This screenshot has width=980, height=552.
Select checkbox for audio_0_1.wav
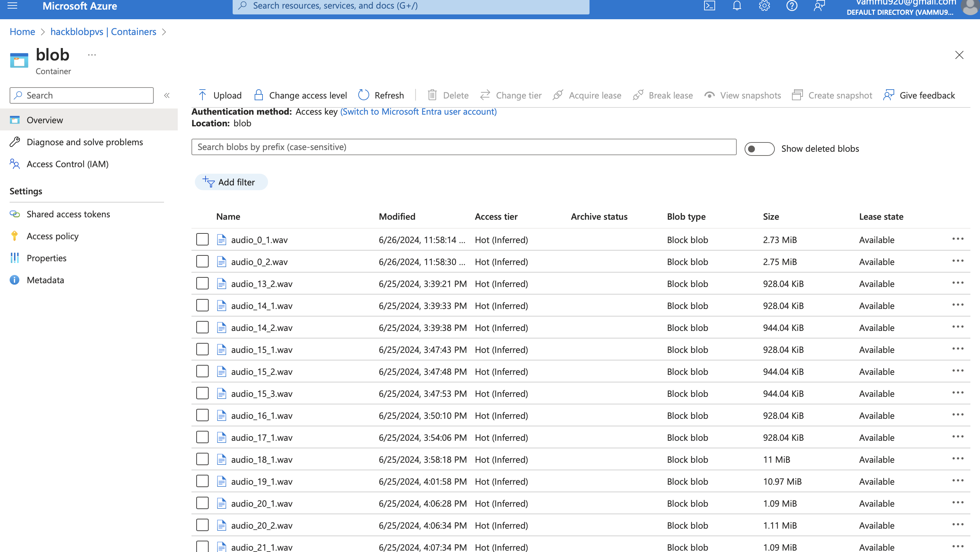pyautogui.click(x=202, y=240)
